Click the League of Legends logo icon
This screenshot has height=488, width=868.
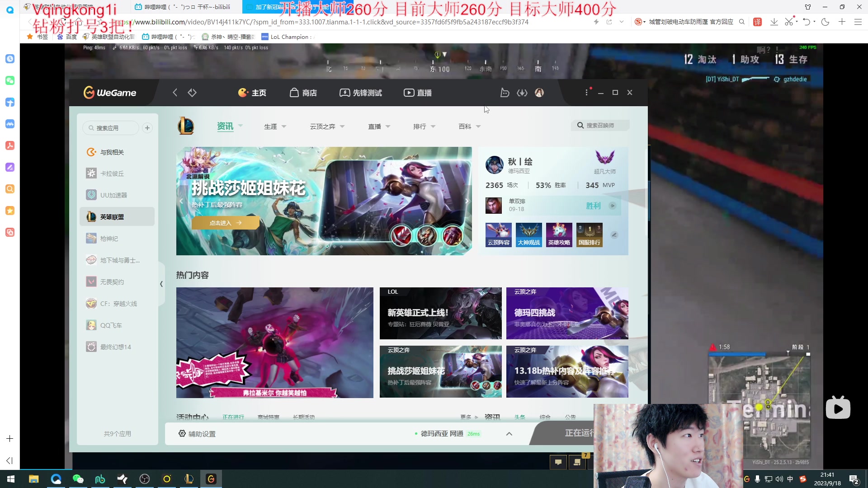point(186,126)
